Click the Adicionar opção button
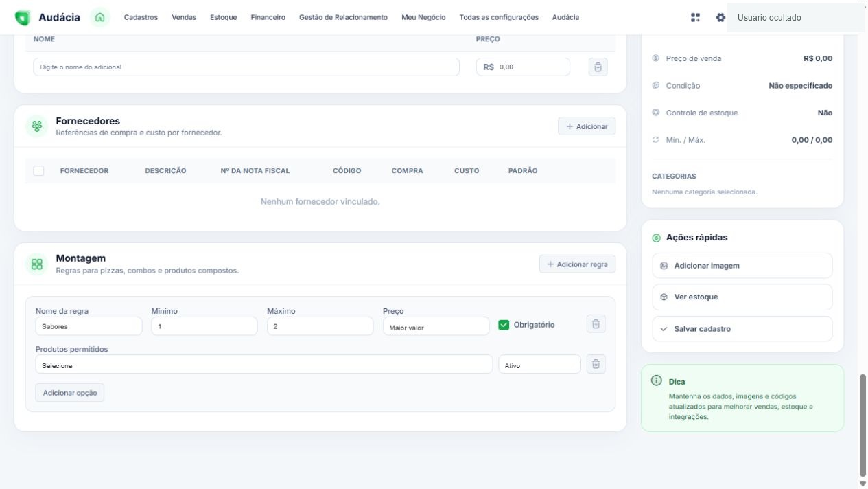This screenshot has width=868, height=489. [70, 393]
